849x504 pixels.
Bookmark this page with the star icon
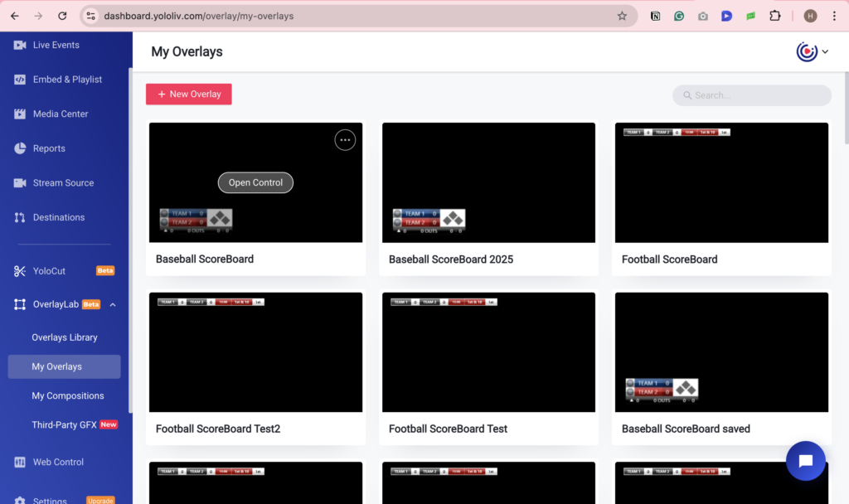[622, 17]
